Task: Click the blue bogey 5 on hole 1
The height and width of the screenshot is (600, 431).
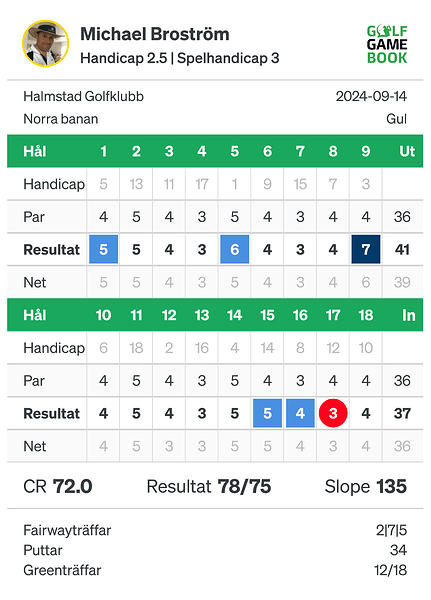Action: (x=103, y=249)
